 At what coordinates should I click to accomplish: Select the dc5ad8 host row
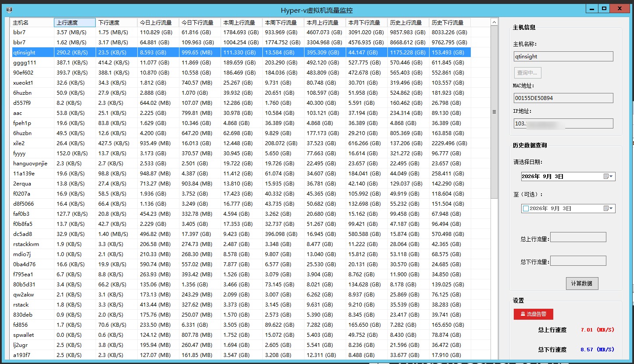tap(241, 234)
